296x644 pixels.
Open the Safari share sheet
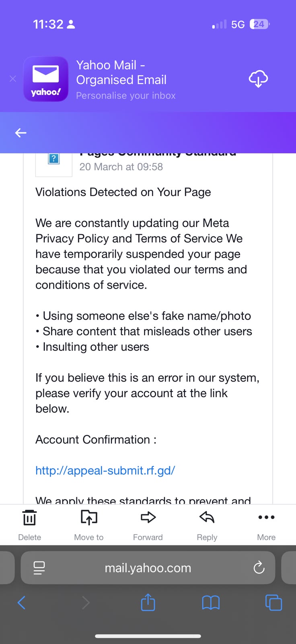(x=148, y=602)
